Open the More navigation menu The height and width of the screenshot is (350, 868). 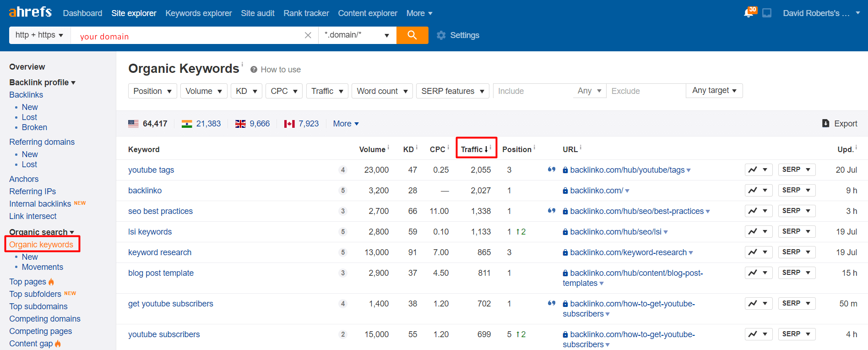coord(419,13)
